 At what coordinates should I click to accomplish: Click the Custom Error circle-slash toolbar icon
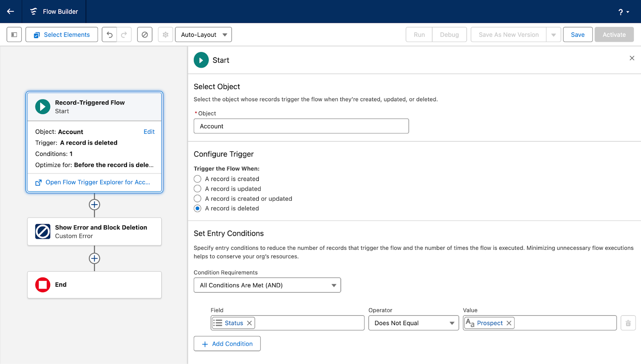145,35
